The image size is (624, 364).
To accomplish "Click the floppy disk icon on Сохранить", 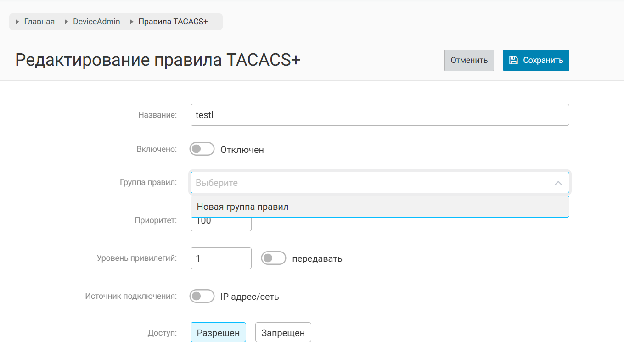I will (x=514, y=60).
